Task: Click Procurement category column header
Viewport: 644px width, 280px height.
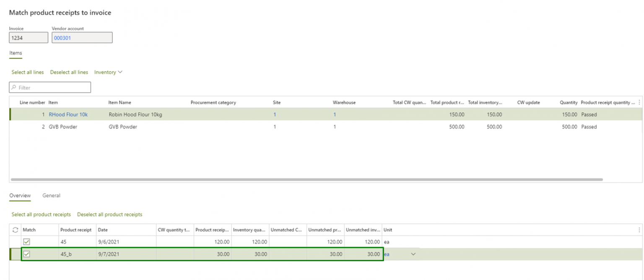Action: coord(213,103)
